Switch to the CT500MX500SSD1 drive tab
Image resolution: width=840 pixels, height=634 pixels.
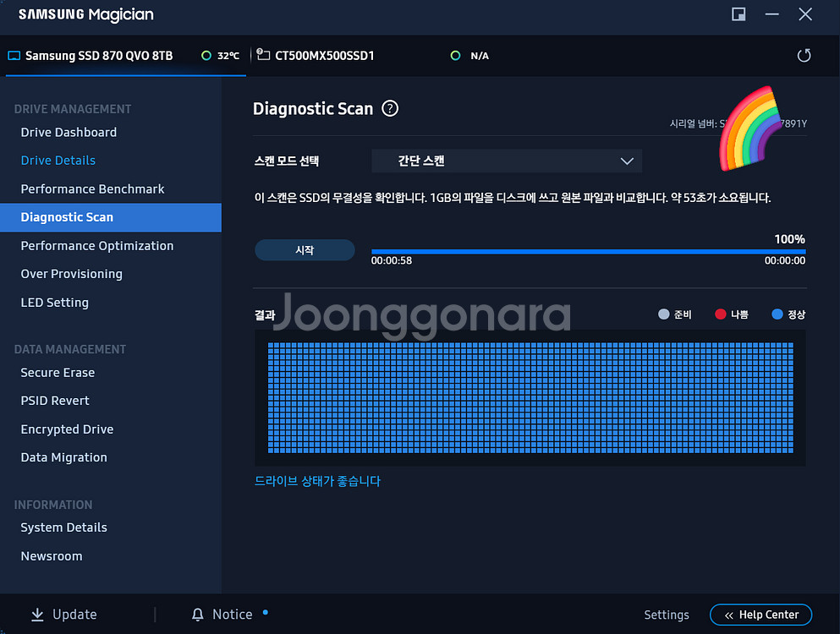pyautogui.click(x=324, y=56)
